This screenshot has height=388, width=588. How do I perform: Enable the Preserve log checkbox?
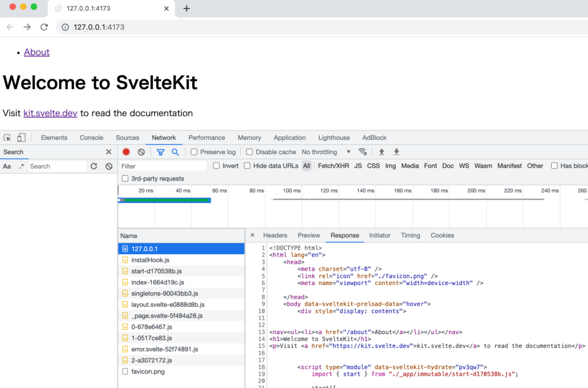194,152
